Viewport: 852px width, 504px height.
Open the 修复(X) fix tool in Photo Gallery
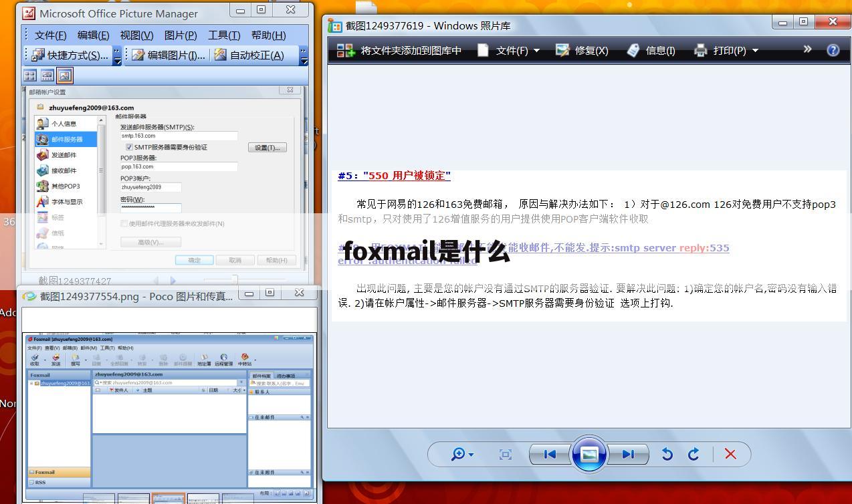pyautogui.click(x=582, y=50)
